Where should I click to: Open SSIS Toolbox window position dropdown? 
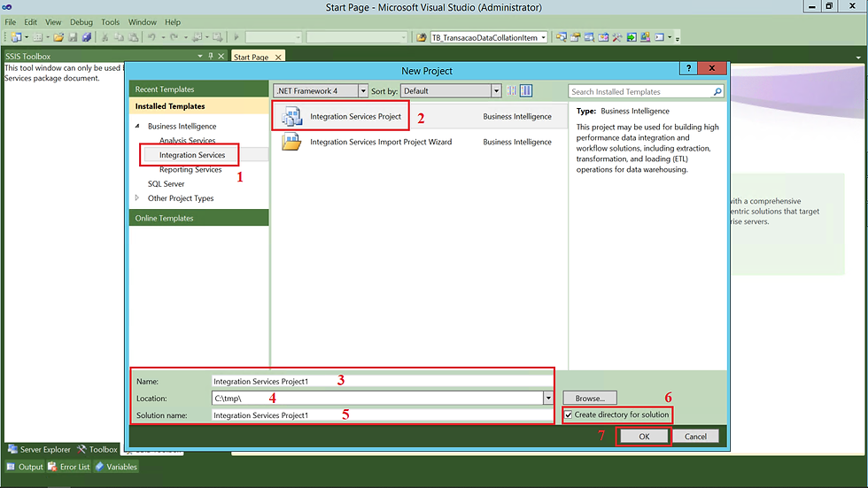point(200,56)
